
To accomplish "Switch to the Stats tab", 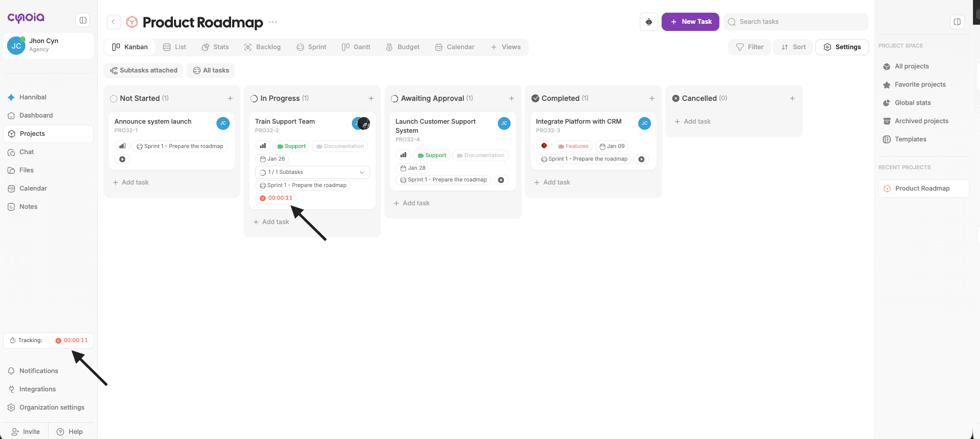I will pyautogui.click(x=215, y=47).
